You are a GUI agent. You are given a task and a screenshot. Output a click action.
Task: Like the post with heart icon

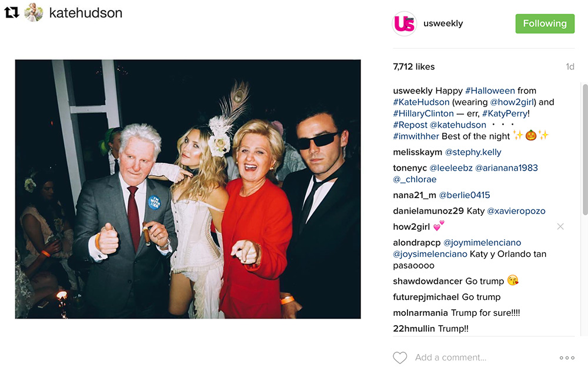pos(400,358)
